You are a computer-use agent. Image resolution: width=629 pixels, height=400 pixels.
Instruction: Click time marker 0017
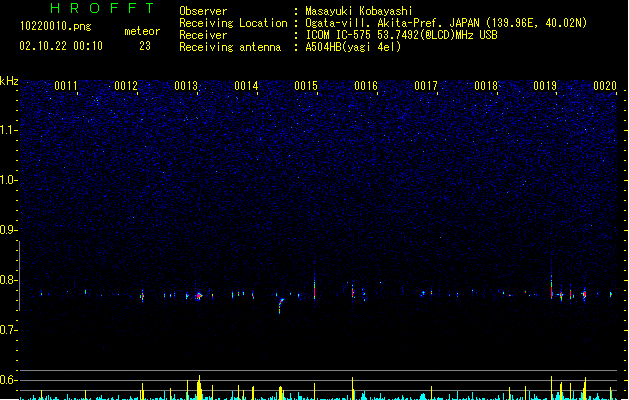[x=426, y=86]
